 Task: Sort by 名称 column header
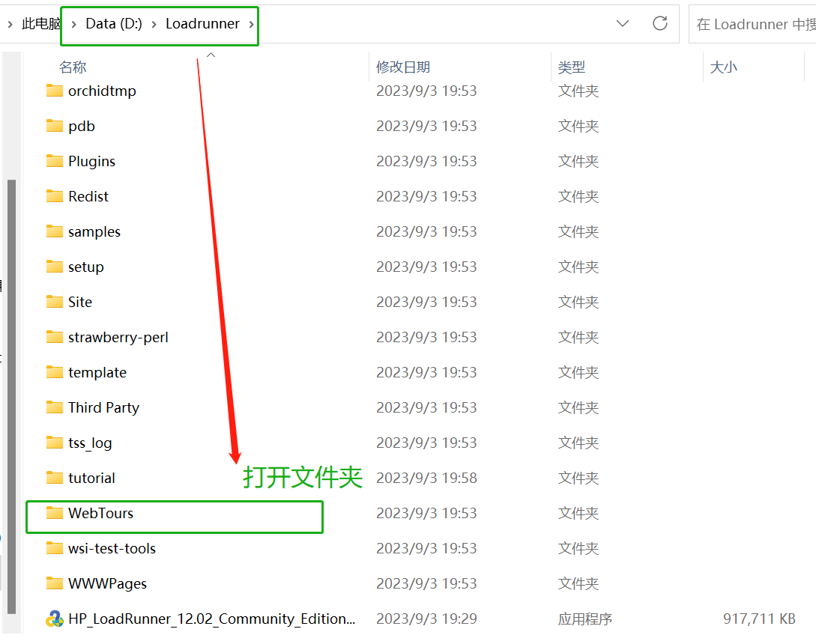pyautogui.click(x=73, y=67)
